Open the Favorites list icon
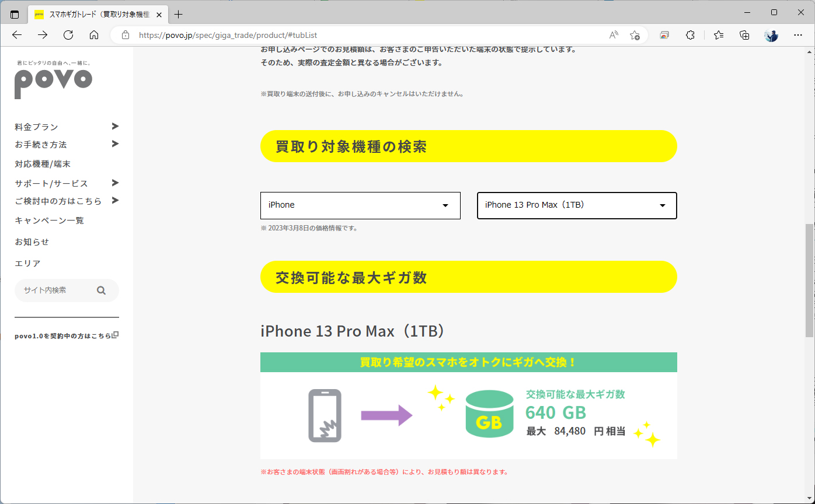 pyautogui.click(x=719, y=35)
